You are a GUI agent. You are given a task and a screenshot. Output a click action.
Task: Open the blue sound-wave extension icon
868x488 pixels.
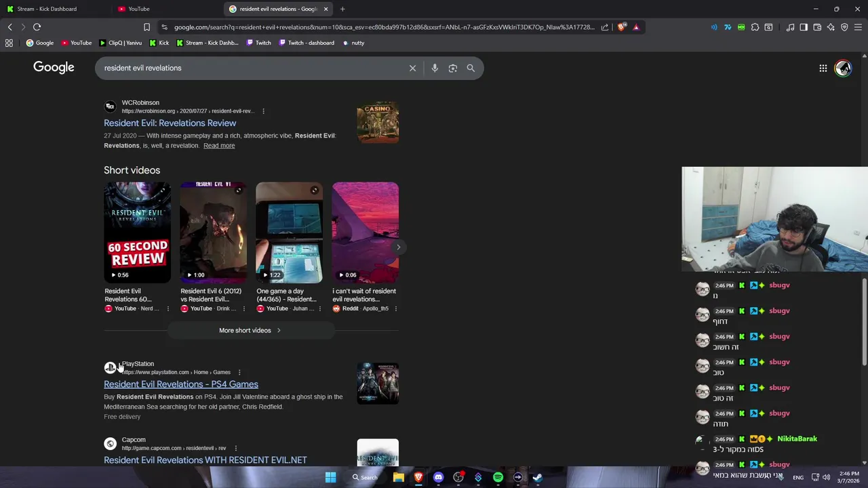coord(714,27)
